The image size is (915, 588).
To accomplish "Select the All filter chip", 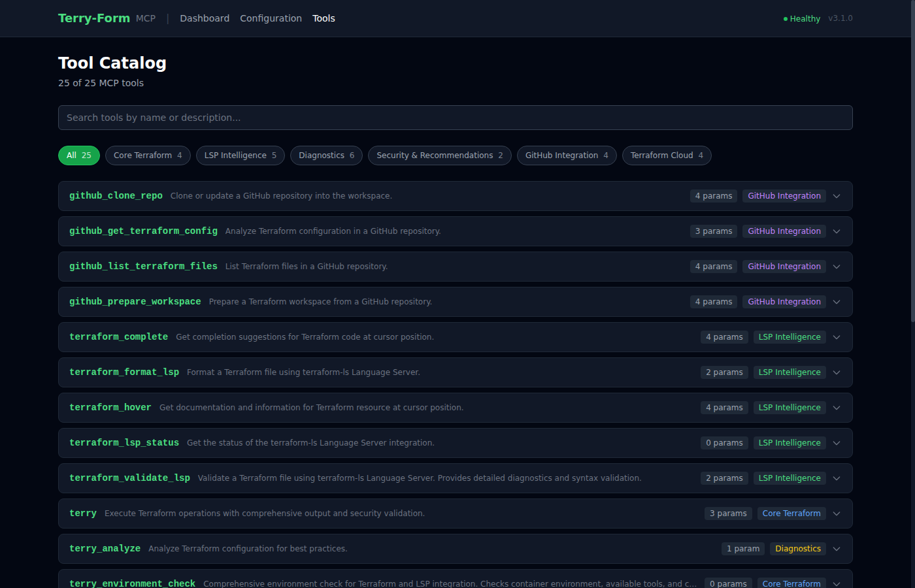I will tap(78, 155).
